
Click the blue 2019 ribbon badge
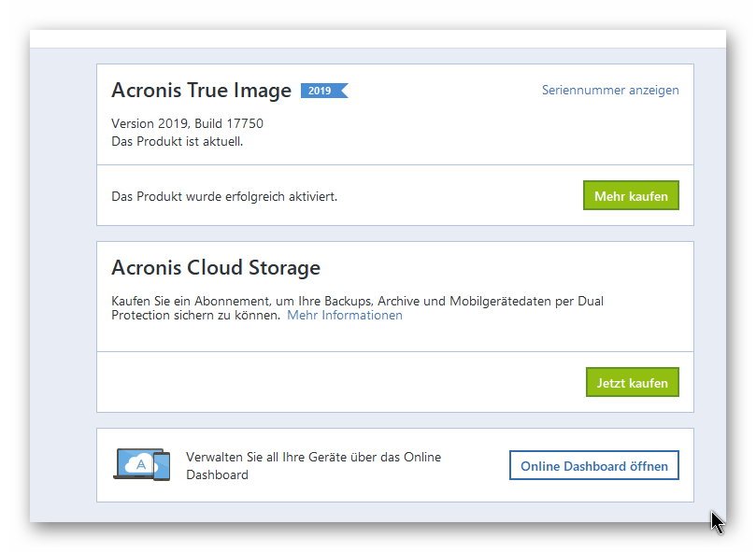(323, 91)
